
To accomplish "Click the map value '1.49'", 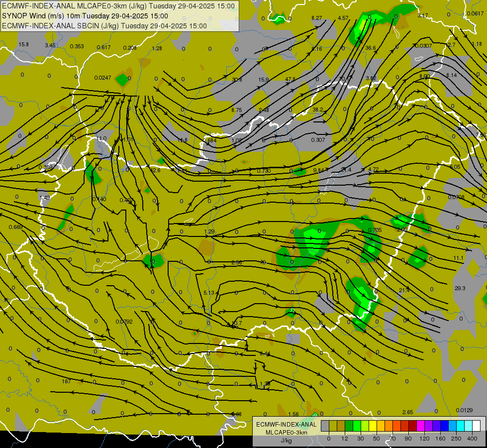I will click(45, 198).
